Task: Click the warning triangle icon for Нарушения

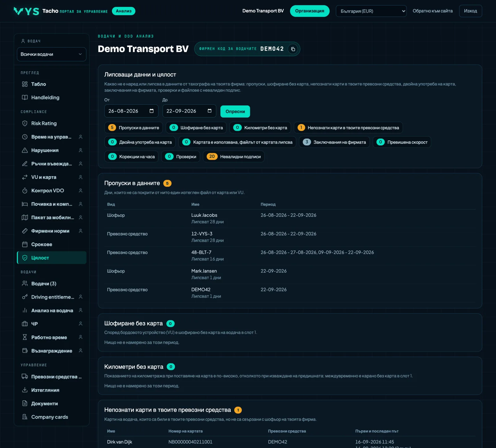Action: coord(25,150)
